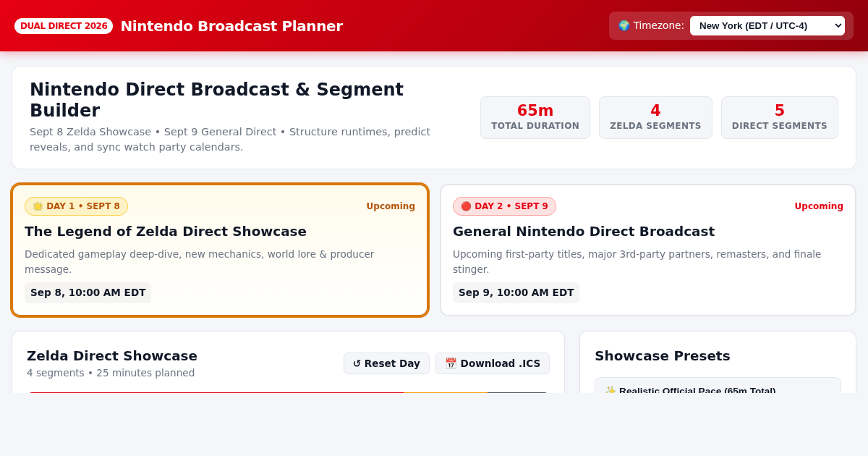The image size is (868, 456).
Task: Click the Download .ICS button
Action: point(493,363)
